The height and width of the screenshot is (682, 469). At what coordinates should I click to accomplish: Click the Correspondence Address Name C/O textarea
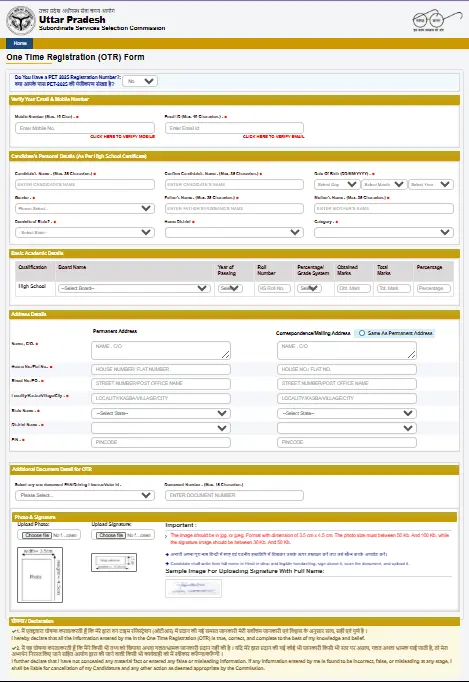[347, 350]
